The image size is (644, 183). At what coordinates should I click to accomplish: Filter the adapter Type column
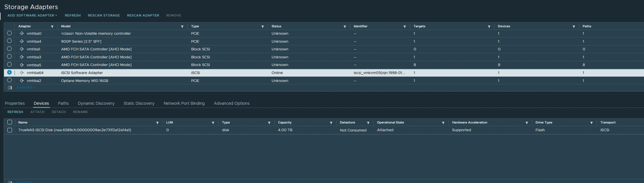(263, 26)
